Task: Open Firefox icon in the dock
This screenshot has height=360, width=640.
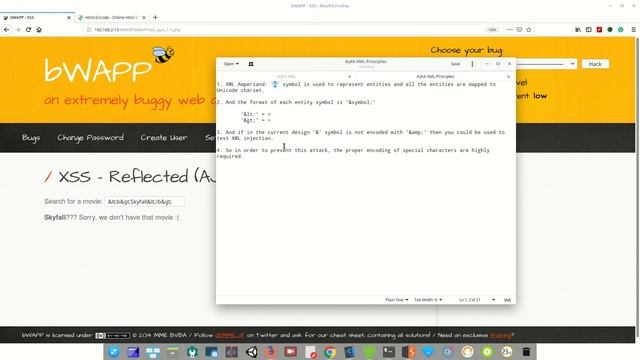Action: coord(271,352)
